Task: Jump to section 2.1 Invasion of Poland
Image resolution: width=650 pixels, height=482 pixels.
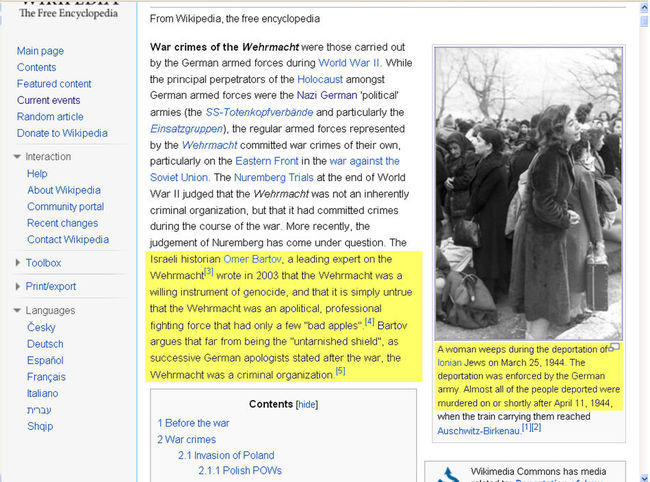Action: click(226, 455)
